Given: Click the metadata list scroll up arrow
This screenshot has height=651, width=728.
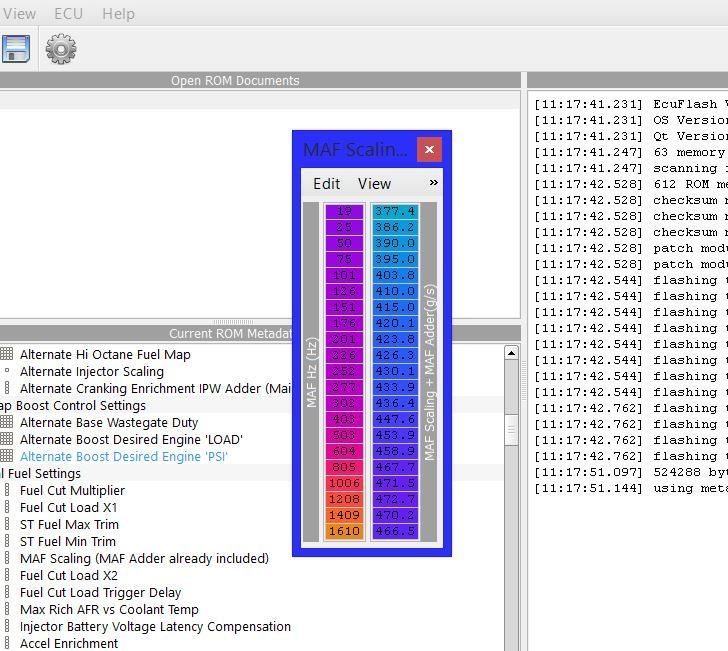Looking at the screenshot, I should point(511,353).
